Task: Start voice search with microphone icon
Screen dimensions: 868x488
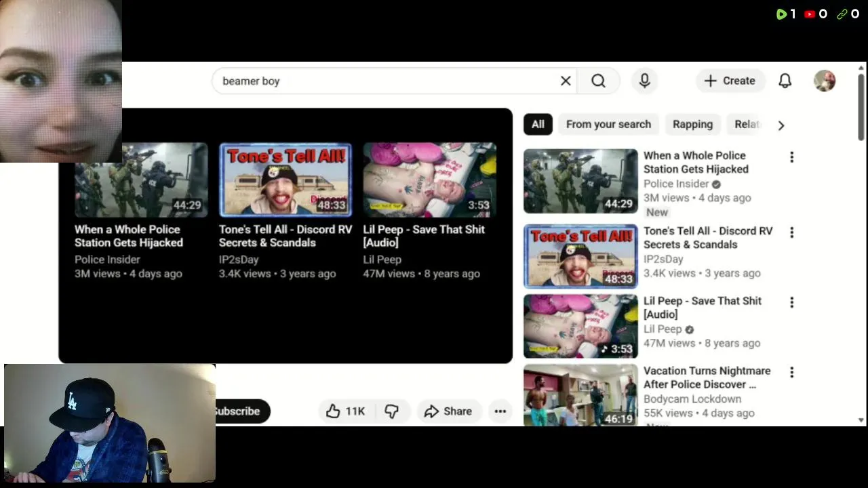Action: [x=645, y=81]
